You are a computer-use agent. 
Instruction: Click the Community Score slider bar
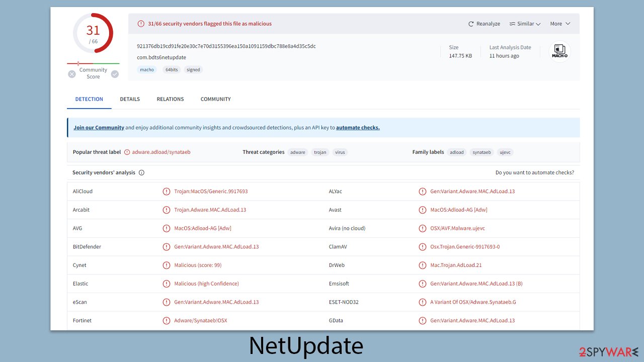93,64
